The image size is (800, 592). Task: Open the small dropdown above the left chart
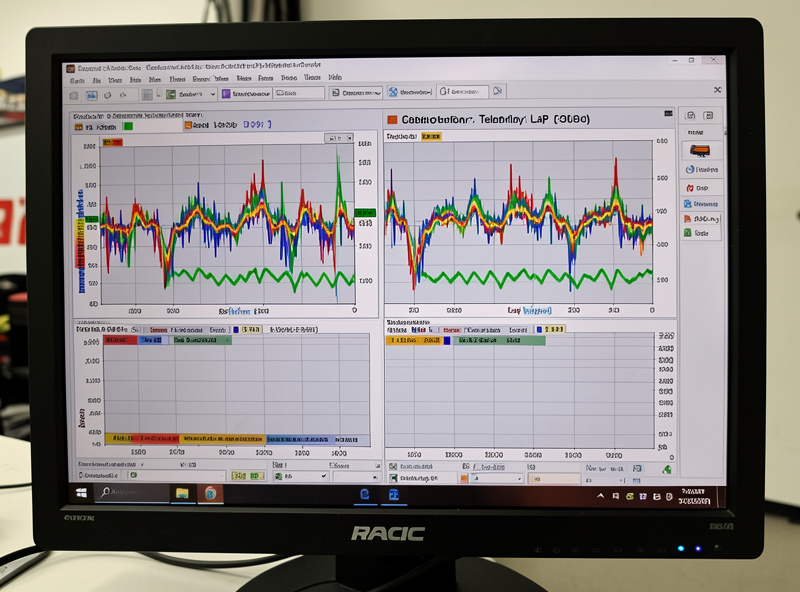tap(339, 138)
